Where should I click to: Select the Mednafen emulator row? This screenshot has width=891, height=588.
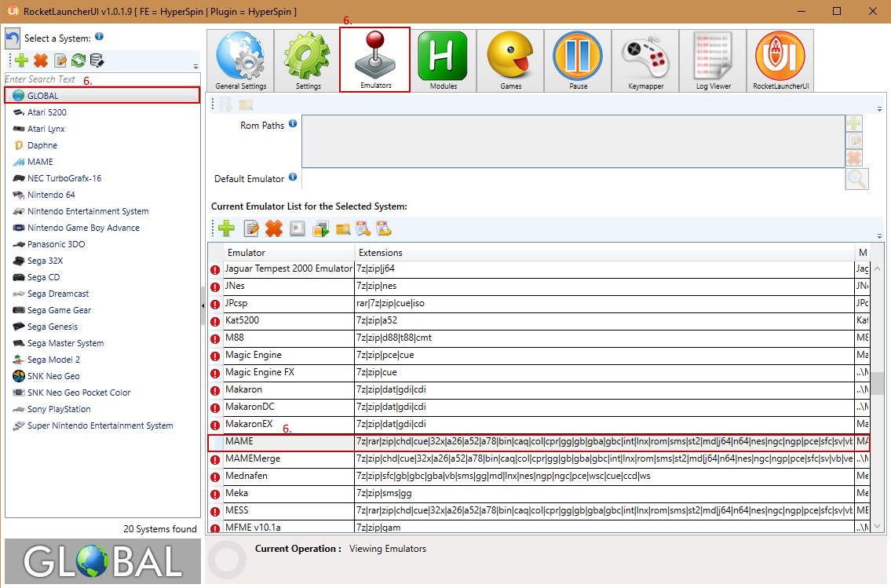[x=539, y=476]
